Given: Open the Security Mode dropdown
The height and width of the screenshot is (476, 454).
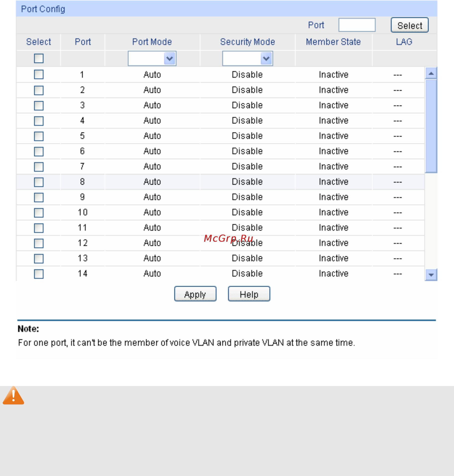Looking at the screenshot, I should pyautogui.click(x=248, y=58).
